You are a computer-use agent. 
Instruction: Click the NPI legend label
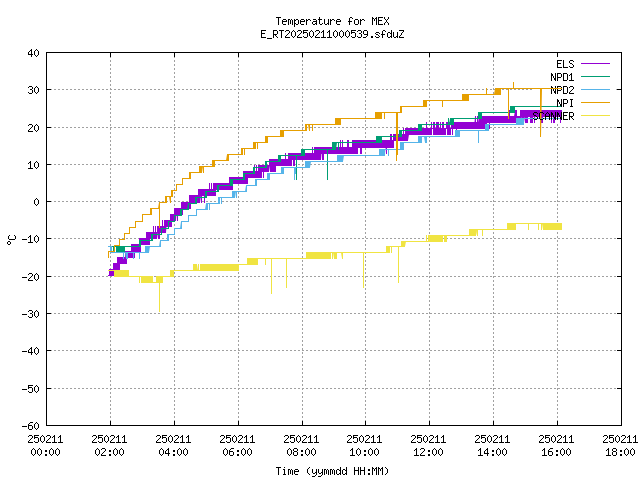pyautogui.click(x=565, y=103)
